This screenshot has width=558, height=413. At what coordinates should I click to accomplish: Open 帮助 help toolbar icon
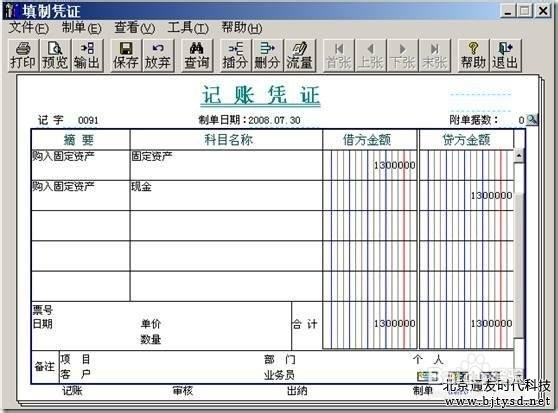pos(473,56)
